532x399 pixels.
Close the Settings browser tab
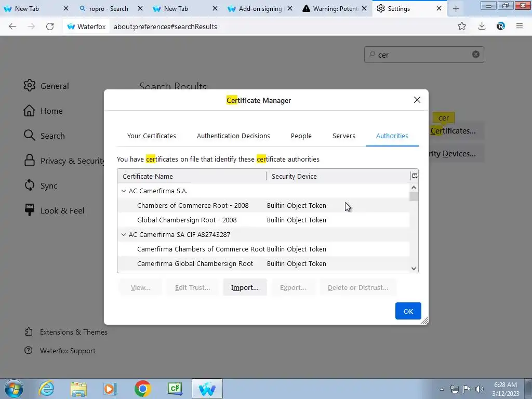(438, 9)
